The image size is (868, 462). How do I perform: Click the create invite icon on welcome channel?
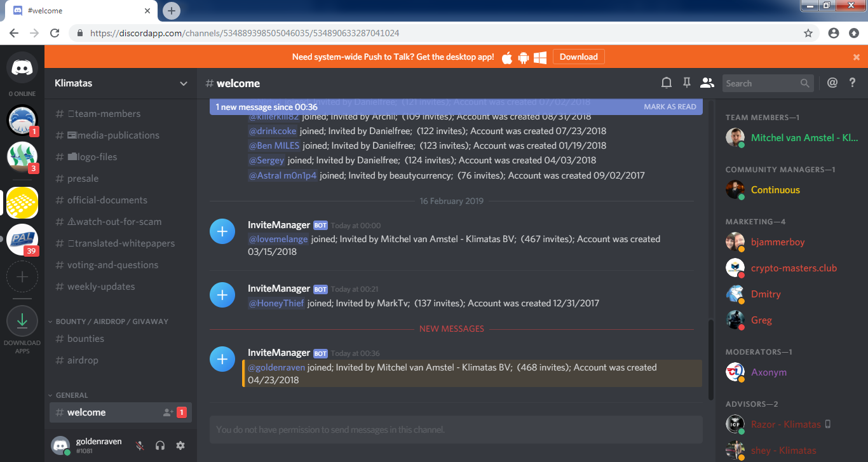coord(168,412)
